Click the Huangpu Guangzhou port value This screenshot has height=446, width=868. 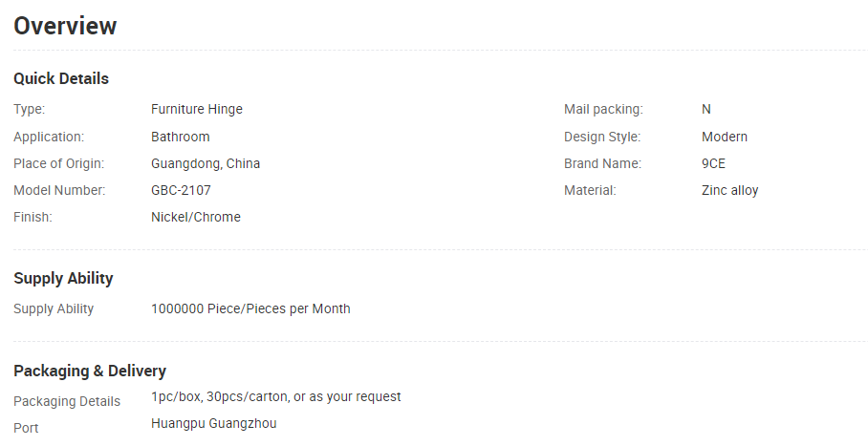(x=214, y=424)
